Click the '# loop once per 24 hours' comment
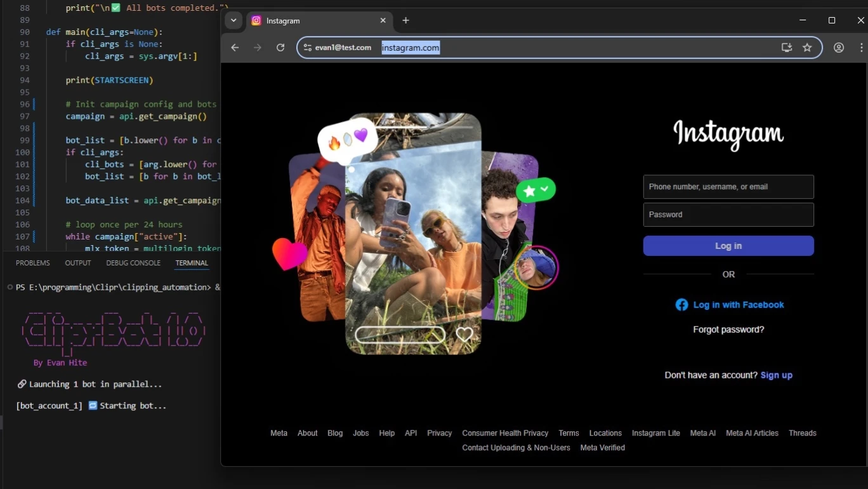Viewport: 868px width, 489px height. [124, 224]
